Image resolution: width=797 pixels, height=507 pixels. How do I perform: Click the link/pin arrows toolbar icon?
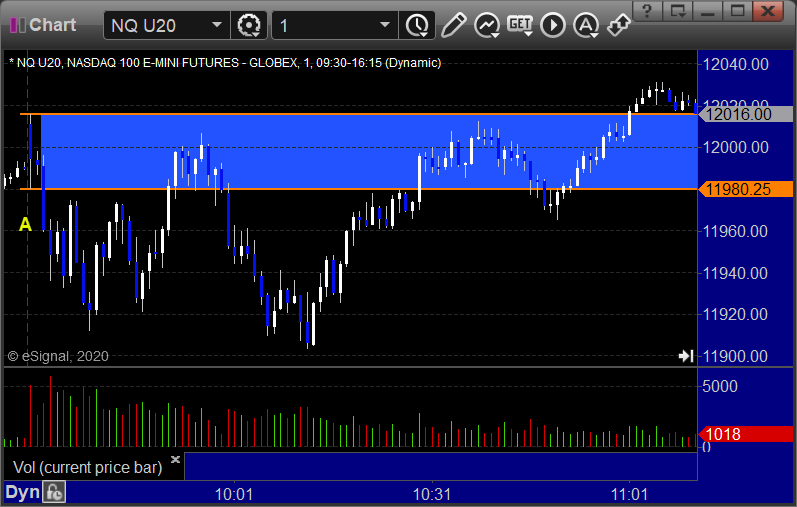click(619, 25)
